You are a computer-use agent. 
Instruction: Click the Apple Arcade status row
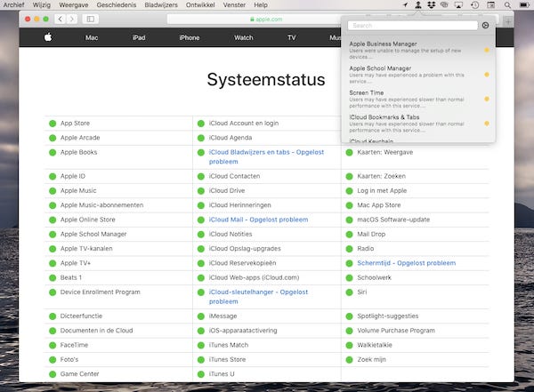click(118, 138)
